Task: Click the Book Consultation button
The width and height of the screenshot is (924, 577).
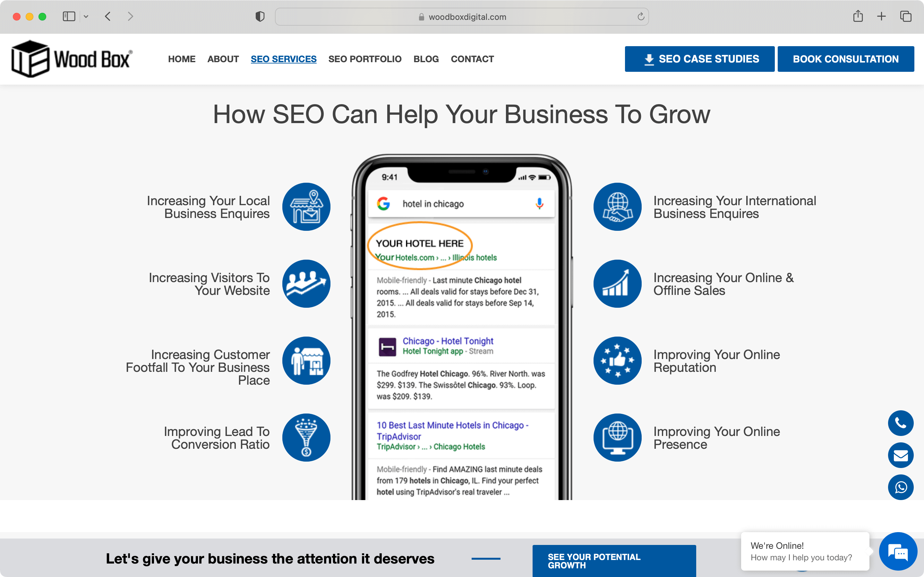Action: (846, 58)
